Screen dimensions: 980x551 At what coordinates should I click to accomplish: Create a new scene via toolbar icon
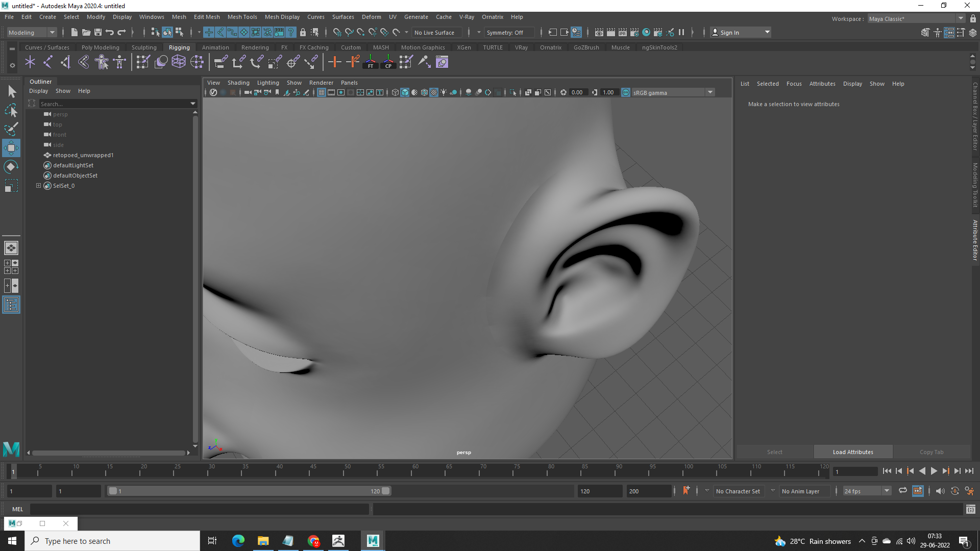pyautogui.click(x=74, y=33)
